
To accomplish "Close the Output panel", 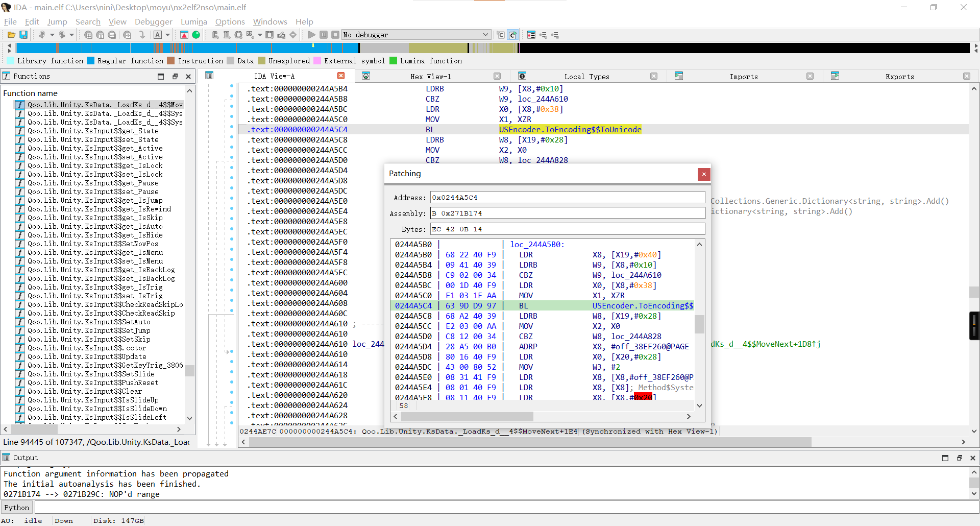I will point(973,458).
